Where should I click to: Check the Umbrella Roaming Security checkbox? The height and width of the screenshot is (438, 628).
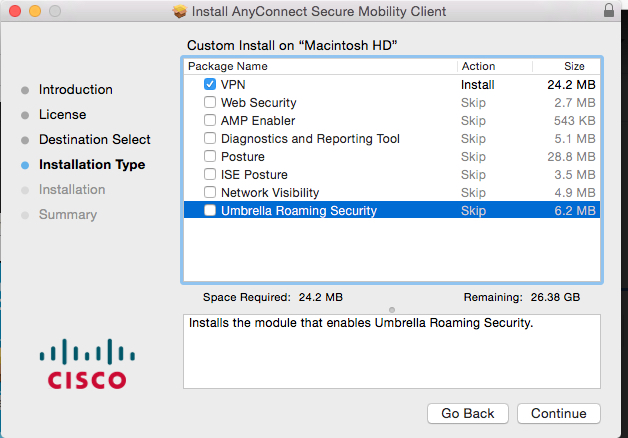tap(210, 210)
